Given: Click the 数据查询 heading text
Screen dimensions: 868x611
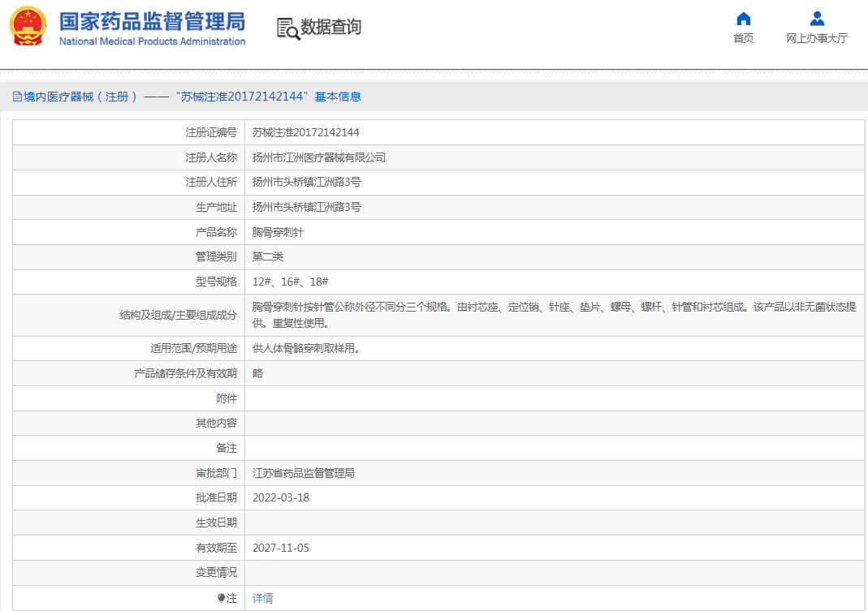Looking at the screenshot, I should click(330, 27).
